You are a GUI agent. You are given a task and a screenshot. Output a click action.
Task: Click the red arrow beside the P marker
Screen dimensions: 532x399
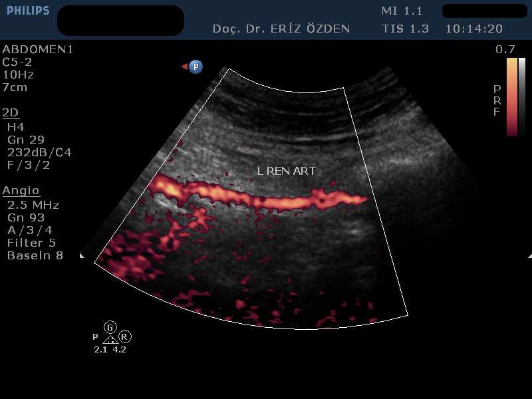(184, 66)
